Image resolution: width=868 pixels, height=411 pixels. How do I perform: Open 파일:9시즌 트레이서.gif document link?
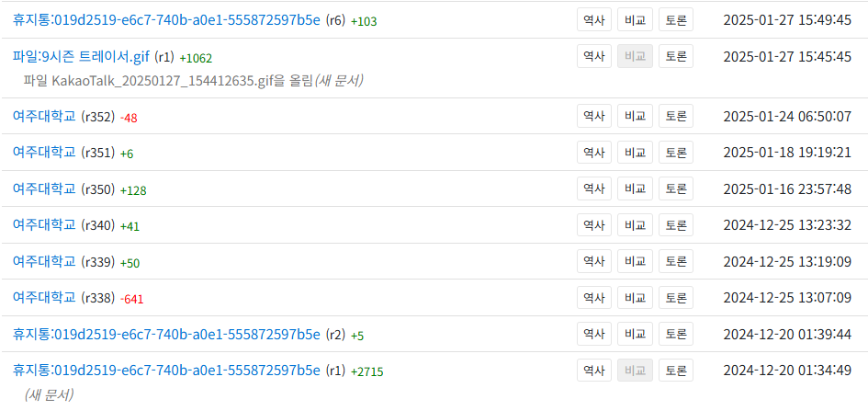[x=81, y=57]
